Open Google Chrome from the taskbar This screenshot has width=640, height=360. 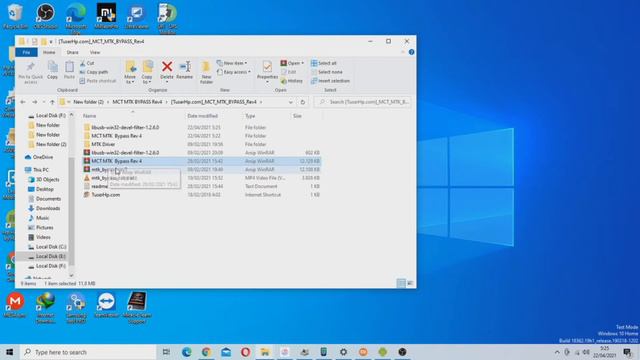pos(206,352)
